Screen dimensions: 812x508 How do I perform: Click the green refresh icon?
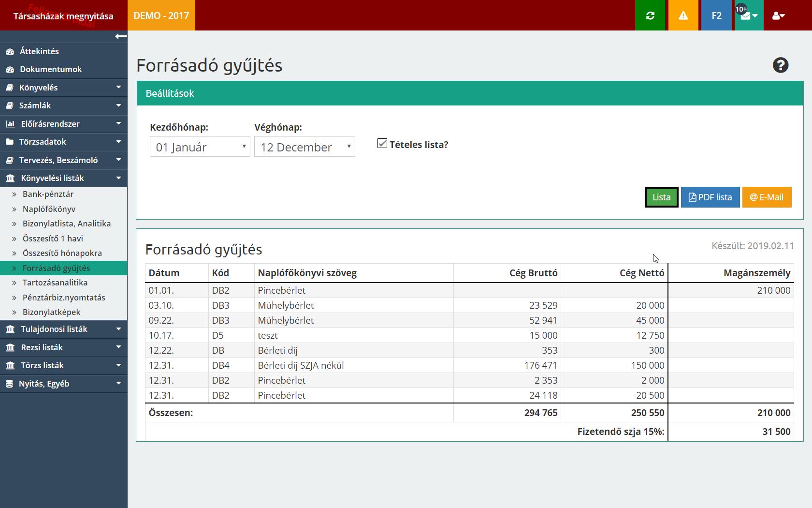point(650,15)
